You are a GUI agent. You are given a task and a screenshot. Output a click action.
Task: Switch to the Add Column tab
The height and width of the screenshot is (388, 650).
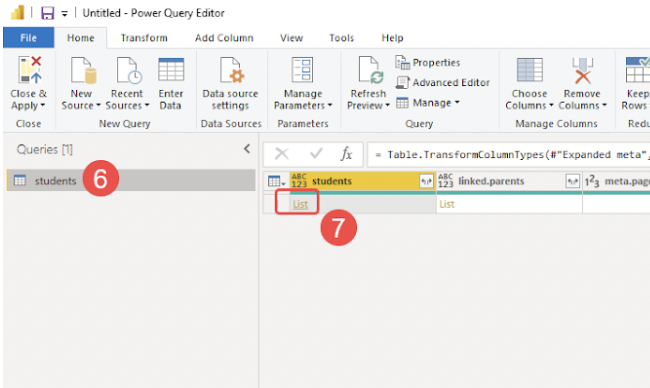point(224,38)
